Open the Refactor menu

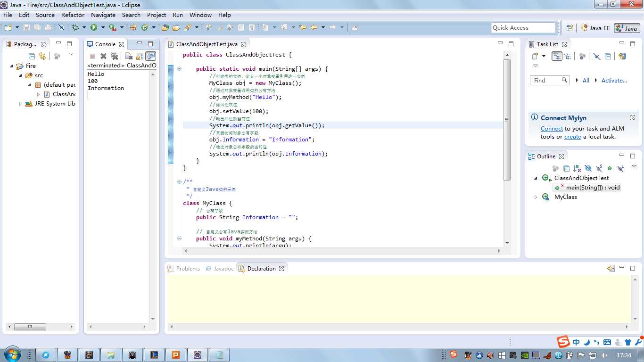pyautogui.click(x=73, y=15)
